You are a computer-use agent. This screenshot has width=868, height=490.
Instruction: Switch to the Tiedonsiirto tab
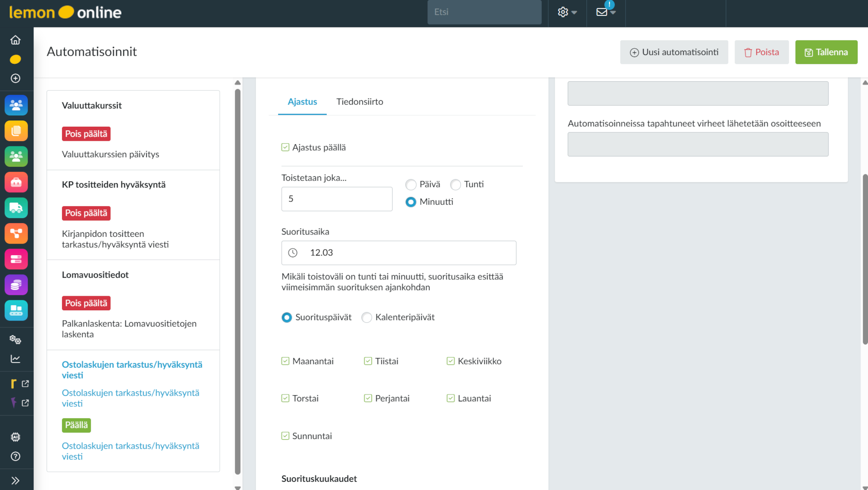(x=359, y=102)
